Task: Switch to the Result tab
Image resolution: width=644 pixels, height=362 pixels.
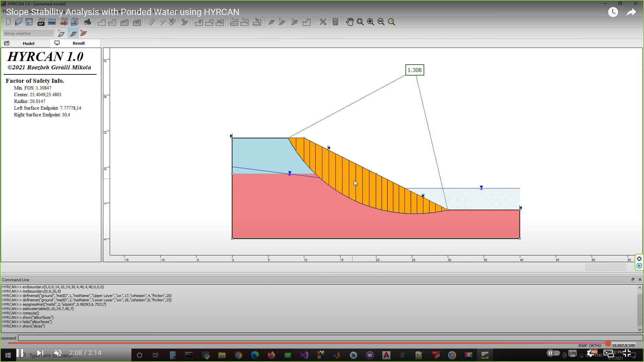Action: click(75, 43)
